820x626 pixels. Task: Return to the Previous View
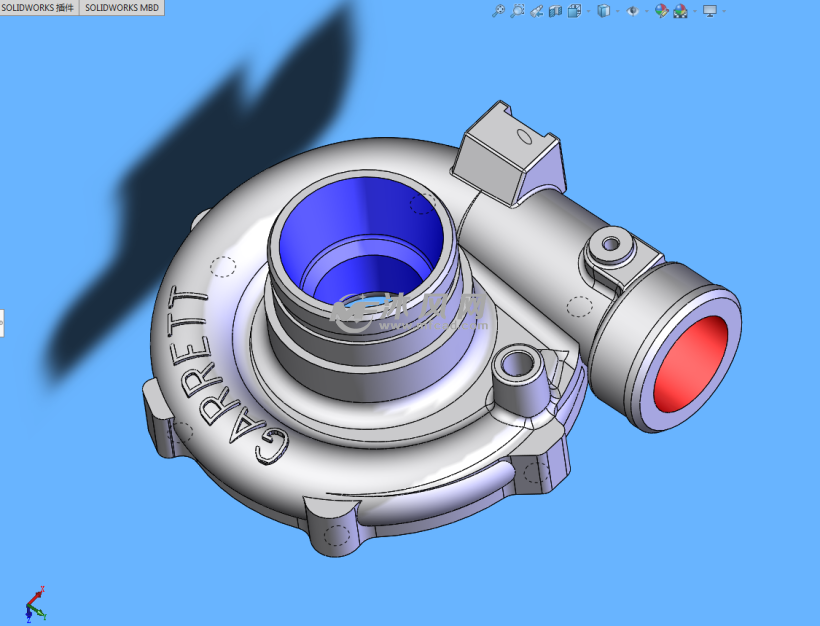(x=537, y=11)
